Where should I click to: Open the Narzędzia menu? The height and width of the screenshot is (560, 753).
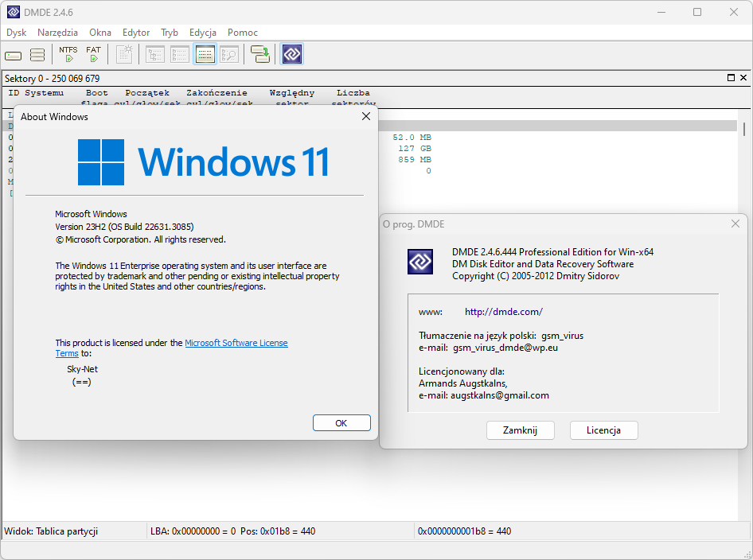[57, 33]
